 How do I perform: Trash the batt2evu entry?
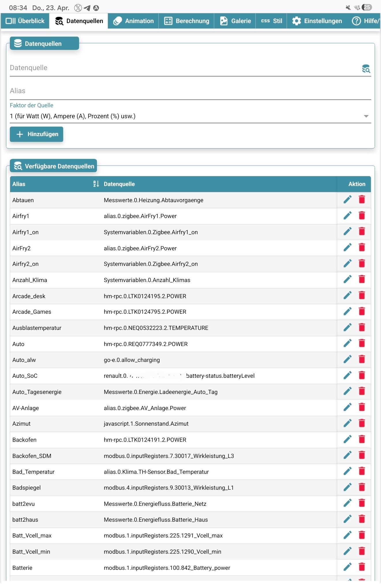pyautogui.click(x=362, y=503)
